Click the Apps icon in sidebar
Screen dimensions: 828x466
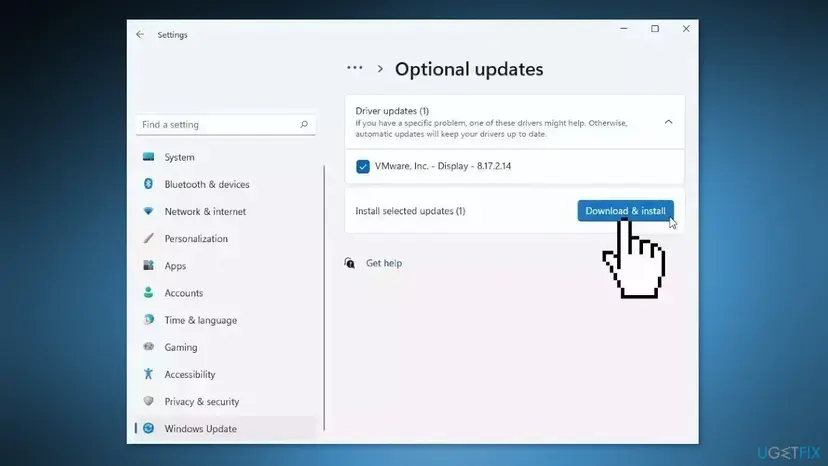pos(148,265)
